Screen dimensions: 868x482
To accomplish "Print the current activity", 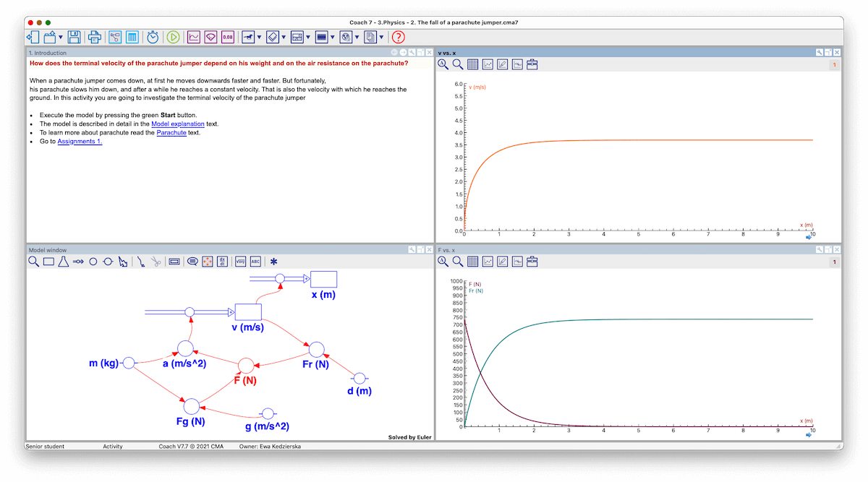I will pos(95,36).
